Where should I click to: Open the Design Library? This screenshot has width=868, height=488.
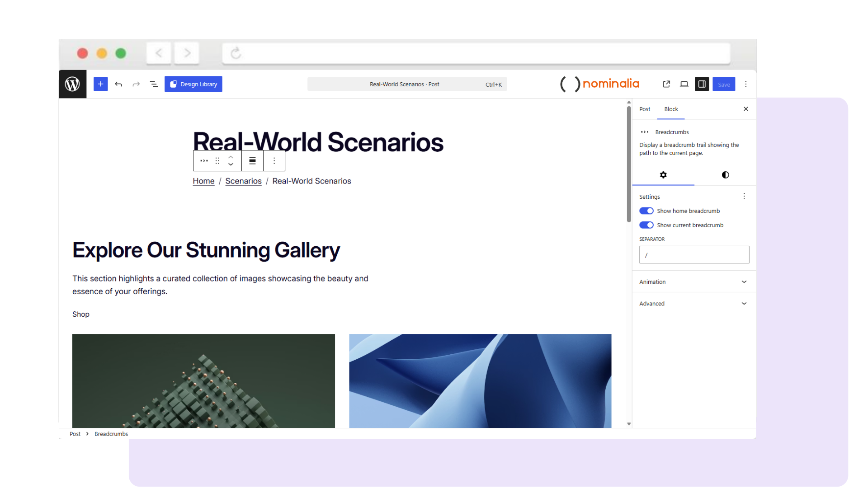click(193, 84)
